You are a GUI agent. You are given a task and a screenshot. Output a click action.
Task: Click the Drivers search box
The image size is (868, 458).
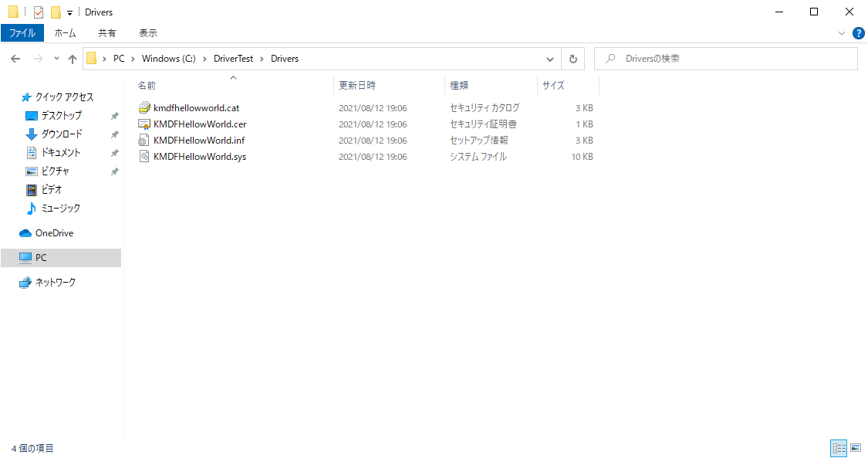pos(726,59)
